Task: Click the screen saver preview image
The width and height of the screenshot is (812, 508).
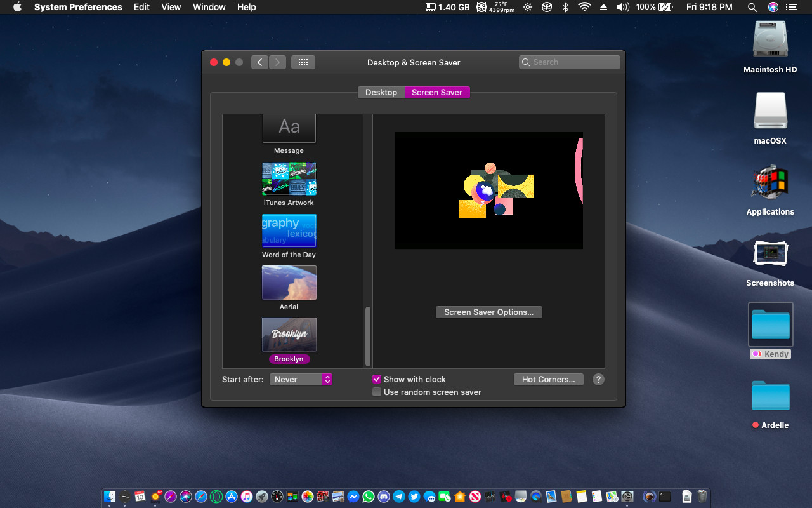Action: (489, 190)
